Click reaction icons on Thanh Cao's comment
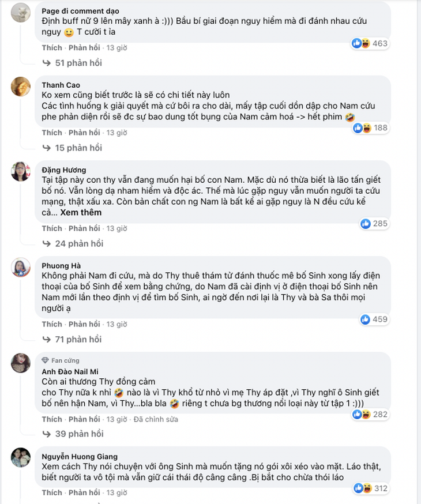Image resolution: width=421 pixels, height=504 pixels. pos(361,128)
